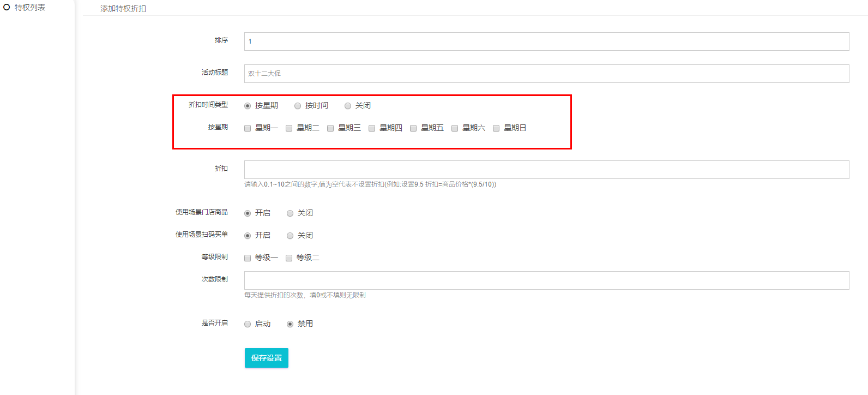
Task: Select the 按星期 discount time type
Action: (x=248, y=106)
